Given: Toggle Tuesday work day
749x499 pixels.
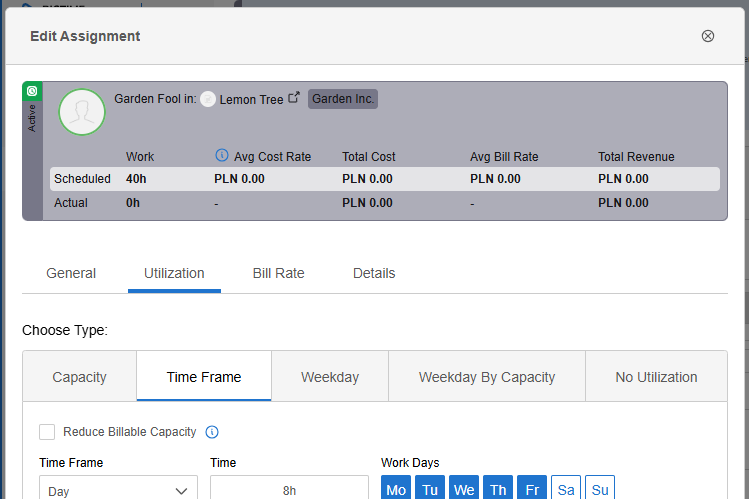Looking at the screenshot, I should pyautogui.click(x=430, y=488).
